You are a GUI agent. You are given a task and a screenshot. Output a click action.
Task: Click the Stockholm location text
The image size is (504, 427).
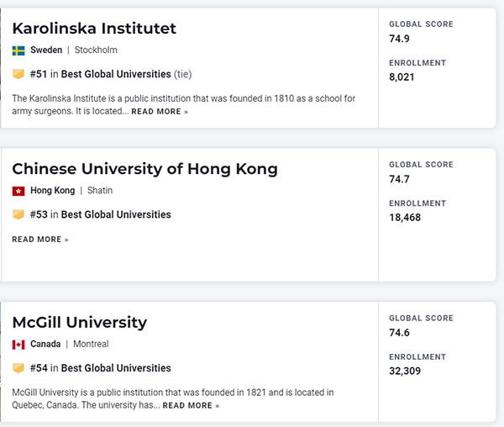tap(96, 50)
